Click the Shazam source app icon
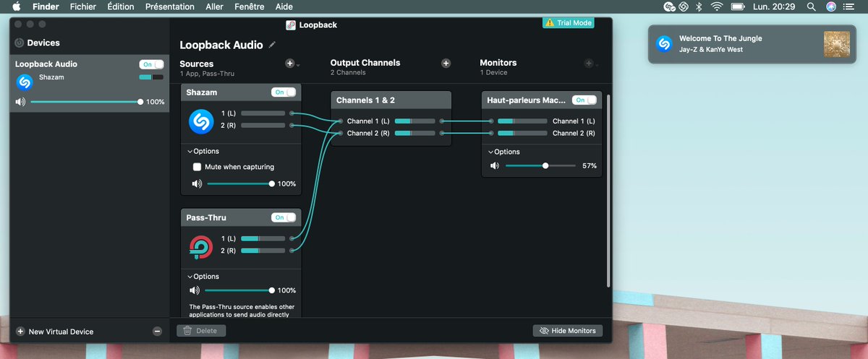The image size is (868, 359). pos(201,121)
